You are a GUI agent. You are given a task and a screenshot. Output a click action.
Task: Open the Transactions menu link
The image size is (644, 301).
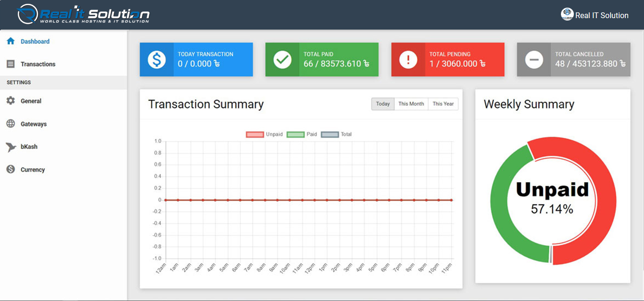38,64
